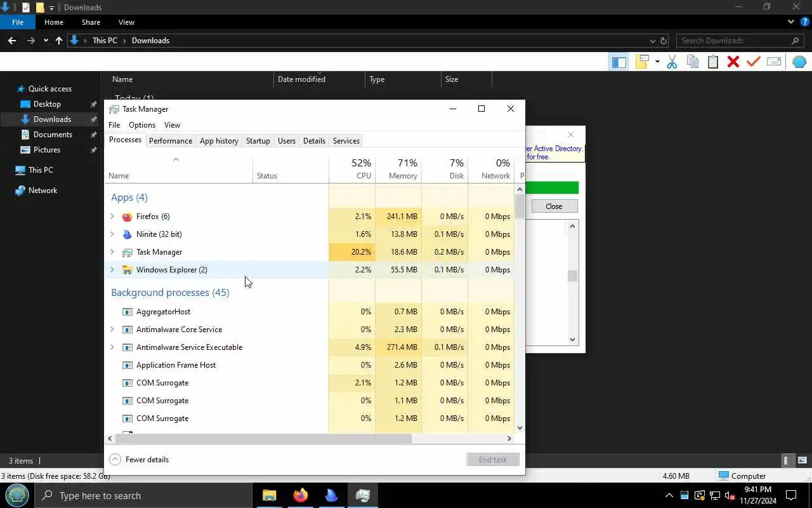Click Task Manager vertical scrollbar thumb
Image resolution: width=812 pixels, height=508 pixels.
click(520, 207)
